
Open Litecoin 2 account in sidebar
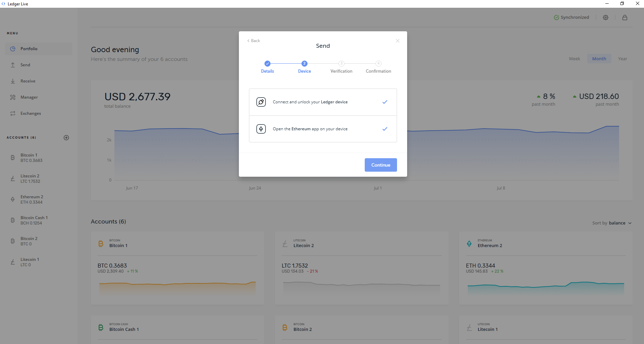point(39,179)
